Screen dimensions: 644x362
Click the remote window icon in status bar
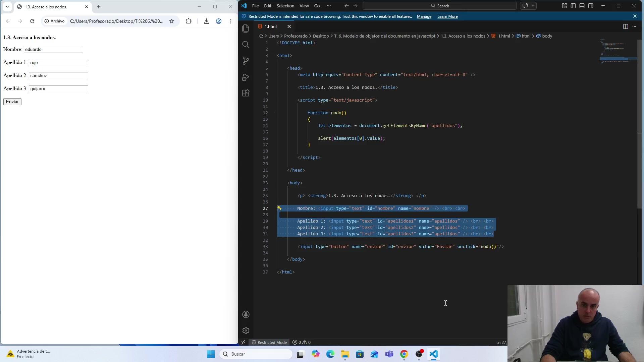click(244, 342)
